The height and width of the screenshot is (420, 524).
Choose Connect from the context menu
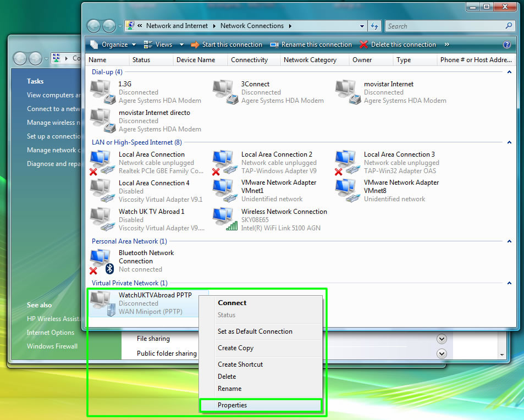pos(261,303)
